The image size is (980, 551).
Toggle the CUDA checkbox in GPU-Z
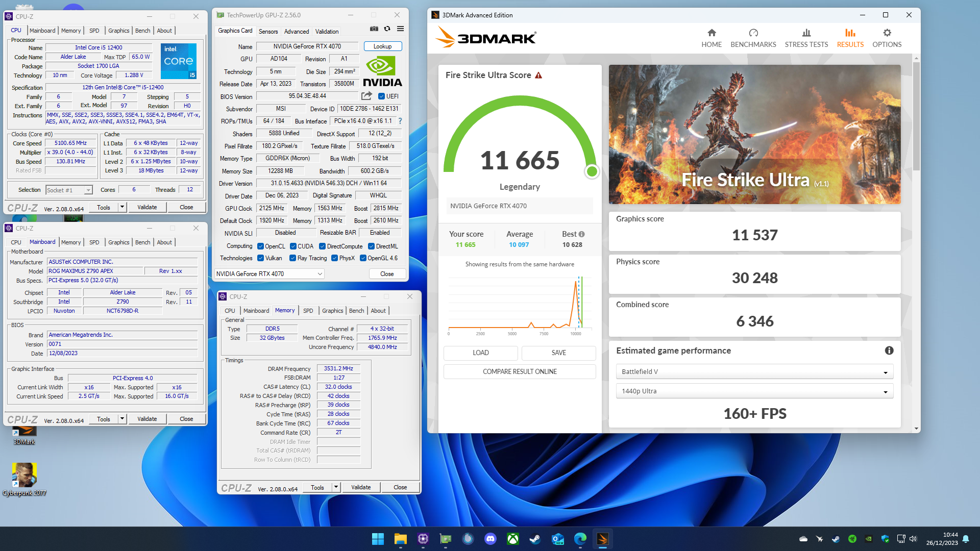(x=293, y=246)
